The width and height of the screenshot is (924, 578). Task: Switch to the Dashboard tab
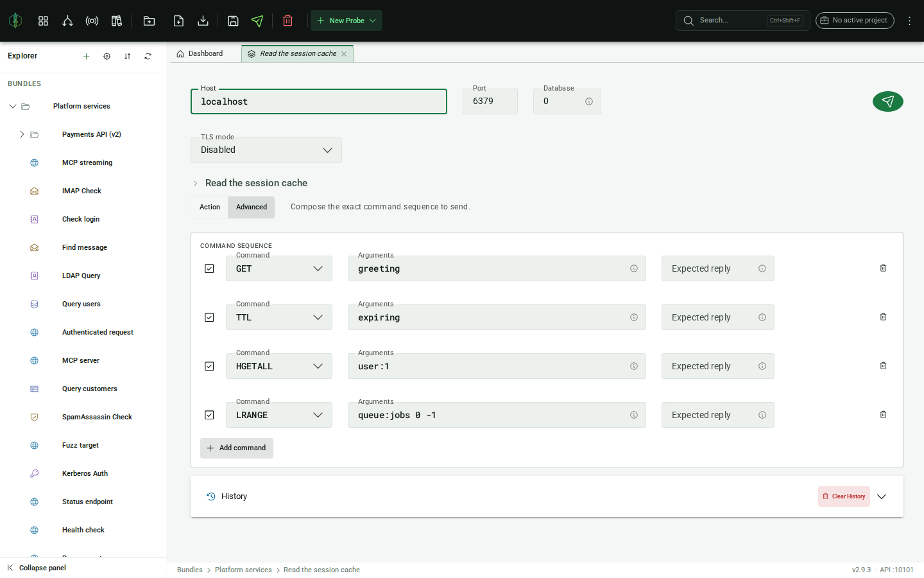[x=200, y=54]
